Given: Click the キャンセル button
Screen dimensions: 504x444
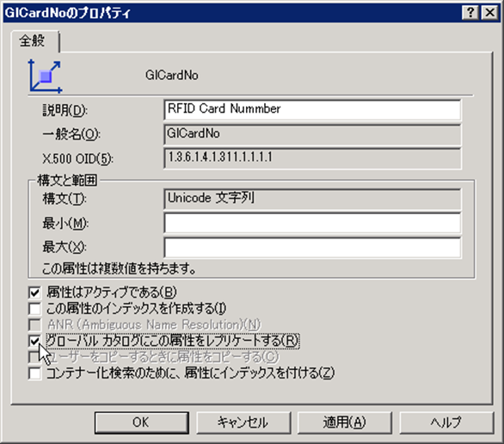Looking at the screenshot, I should pos(243,422).
